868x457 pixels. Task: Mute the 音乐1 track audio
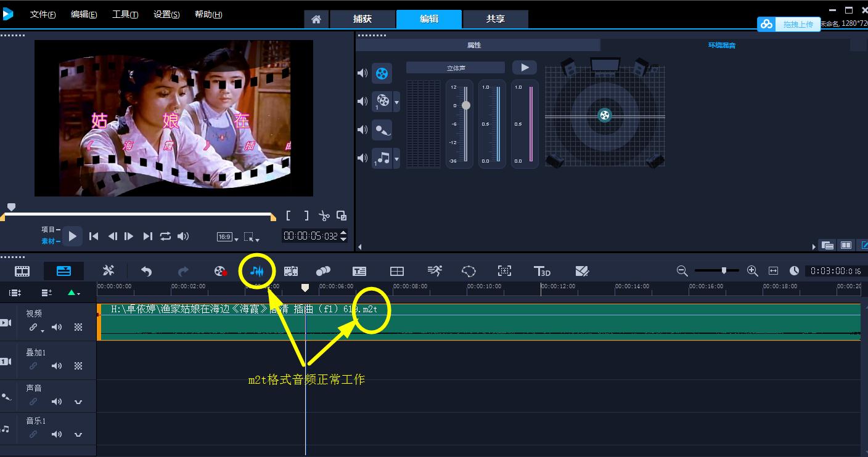point(57,434)
